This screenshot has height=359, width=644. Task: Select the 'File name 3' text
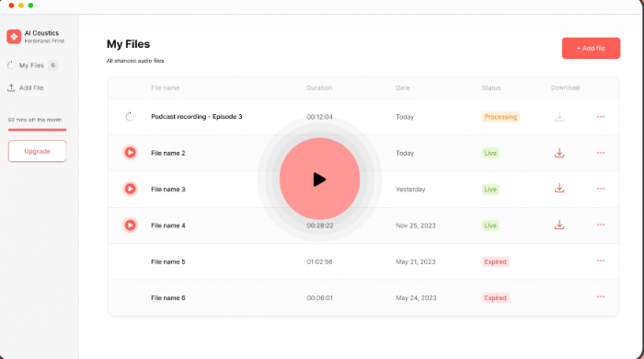click(x=168, y=190)
